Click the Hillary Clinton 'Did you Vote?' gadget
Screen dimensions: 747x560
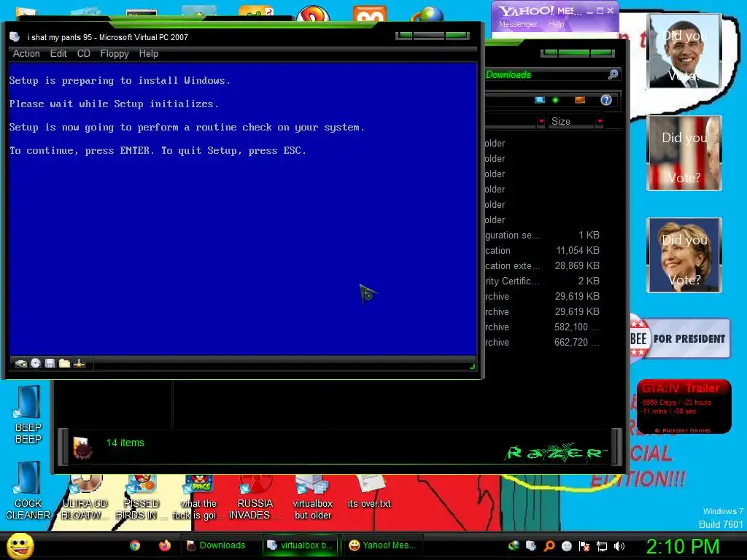(x=684, y=254)
